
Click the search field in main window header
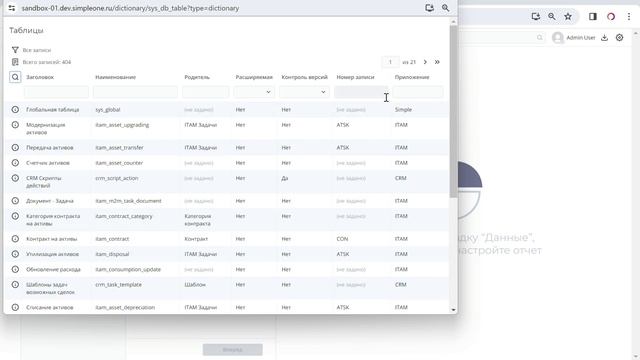tap(501, 38)
